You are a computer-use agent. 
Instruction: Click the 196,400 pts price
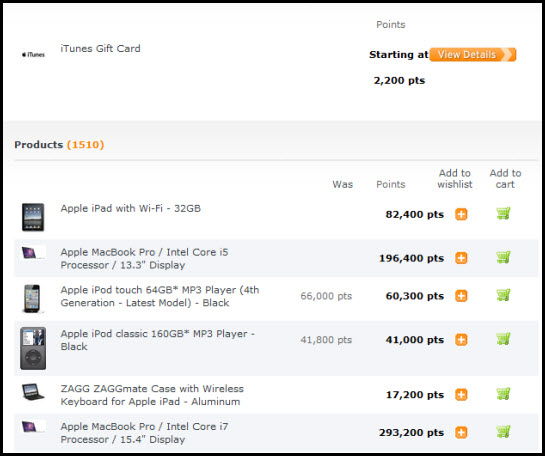(x=412, y=258)
